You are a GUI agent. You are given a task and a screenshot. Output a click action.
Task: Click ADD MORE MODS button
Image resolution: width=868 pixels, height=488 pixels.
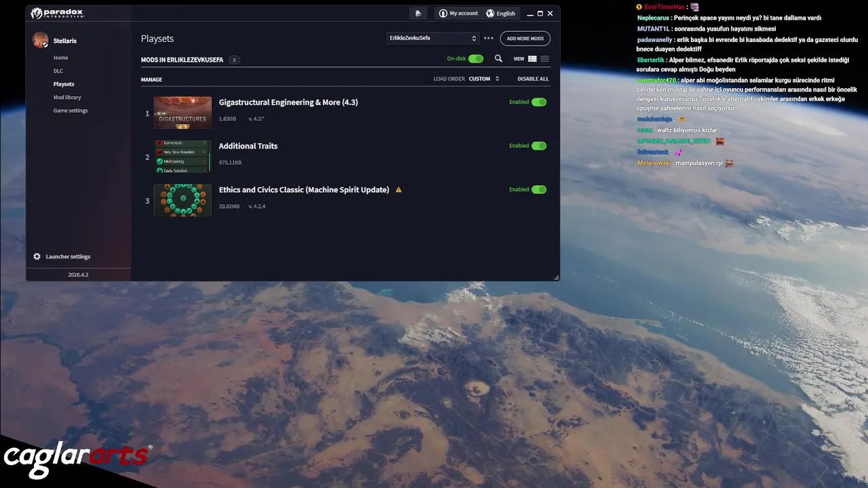(x=525, y=39)
